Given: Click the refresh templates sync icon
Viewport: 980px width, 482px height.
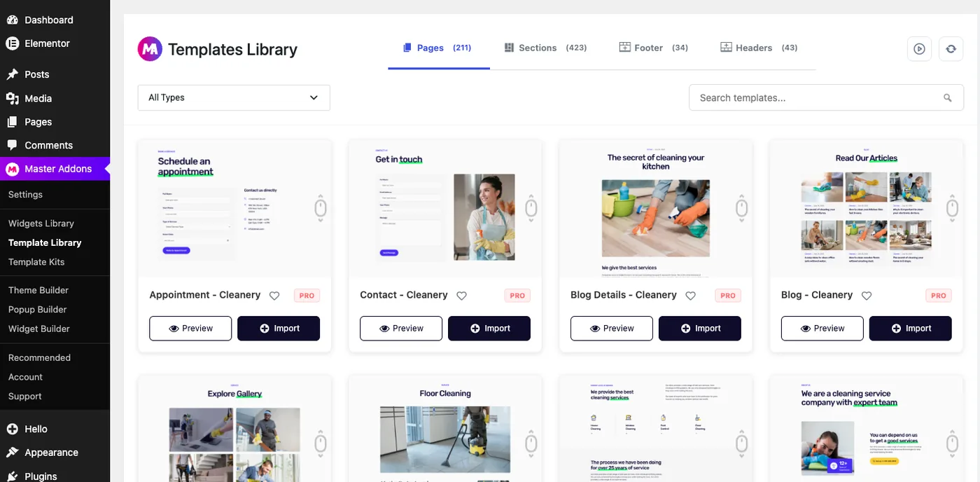Looking at the screenshot, I should click(x=951, y=49).
